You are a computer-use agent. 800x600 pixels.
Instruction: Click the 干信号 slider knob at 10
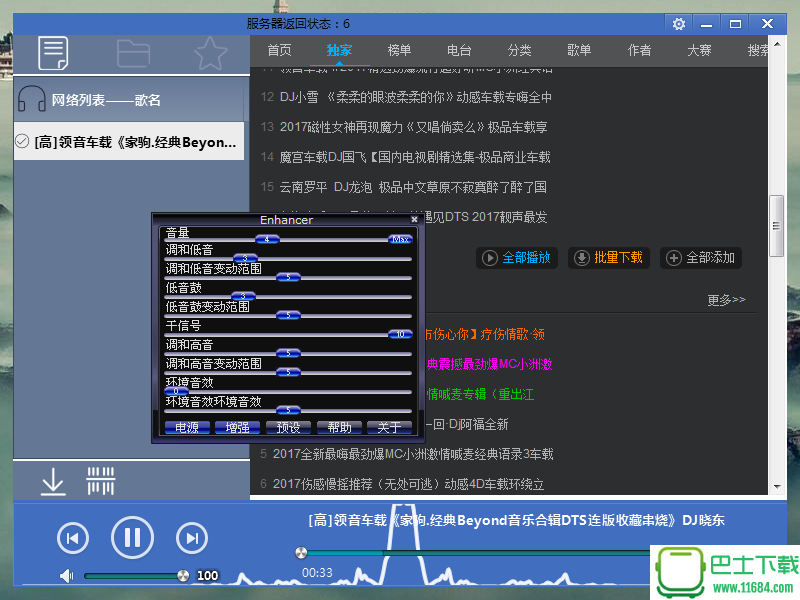pyautogui.click(x=400, y=334)
